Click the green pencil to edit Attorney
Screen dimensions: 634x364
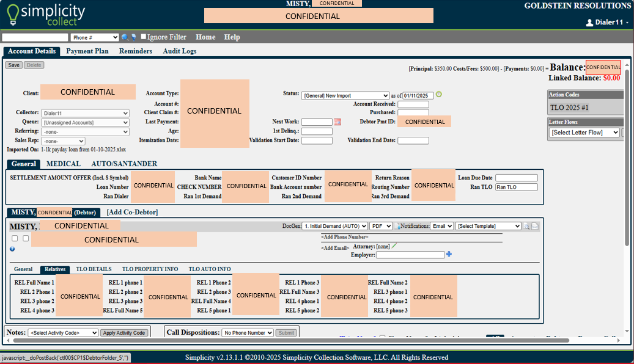394,246
